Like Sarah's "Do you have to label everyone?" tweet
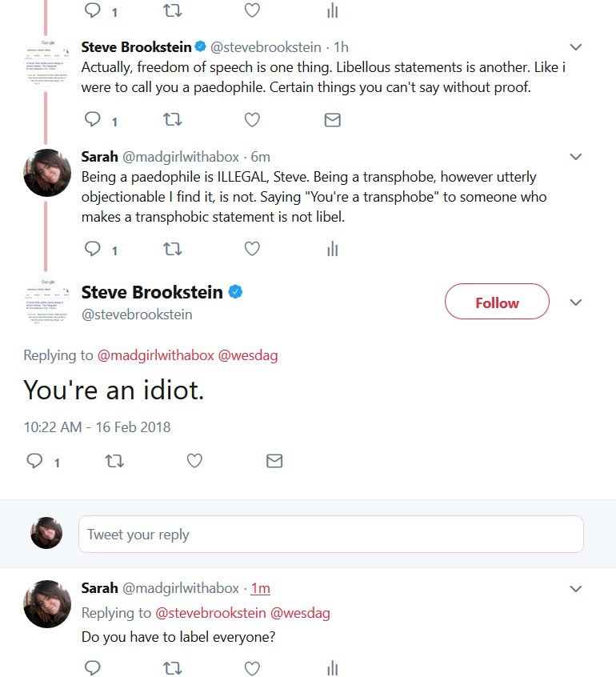Image resolution: width=616 pixels, height=677 pixels. [x=252, y=667]
